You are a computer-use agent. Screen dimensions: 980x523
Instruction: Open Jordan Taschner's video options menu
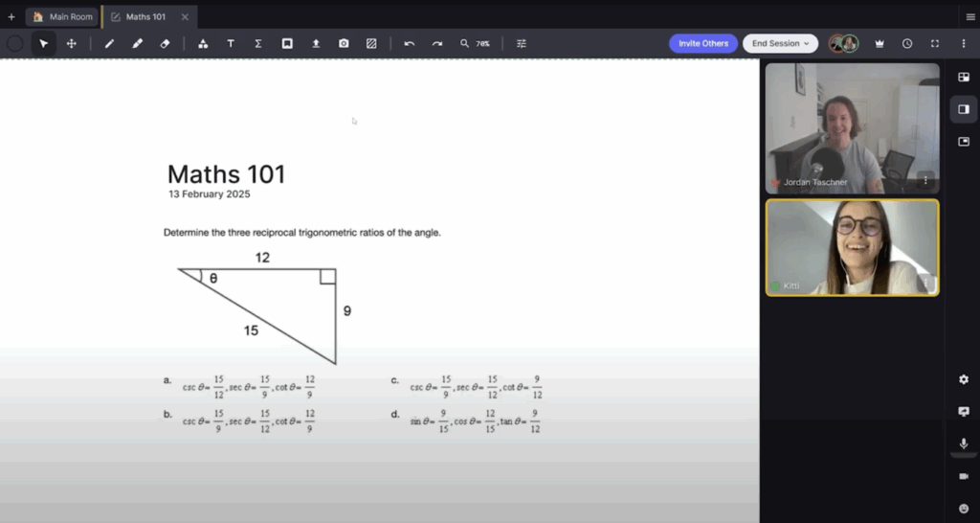925,179
